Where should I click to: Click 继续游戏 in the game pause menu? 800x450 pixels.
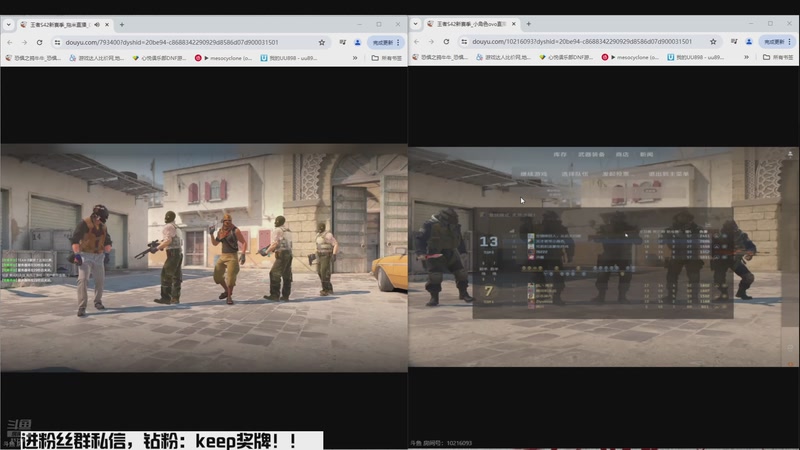point(533,174)
